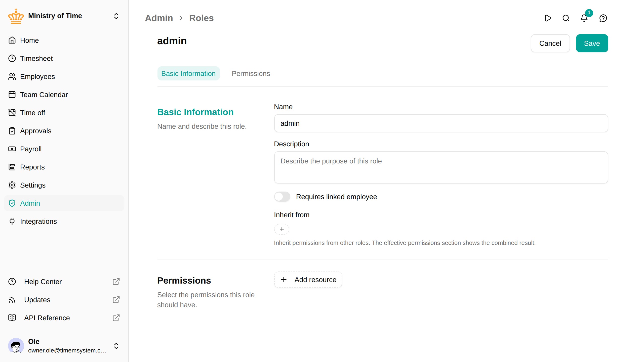This screenshot has height=362, width=644.
Task: Click the Team Calendar icon
Action: 12,95
